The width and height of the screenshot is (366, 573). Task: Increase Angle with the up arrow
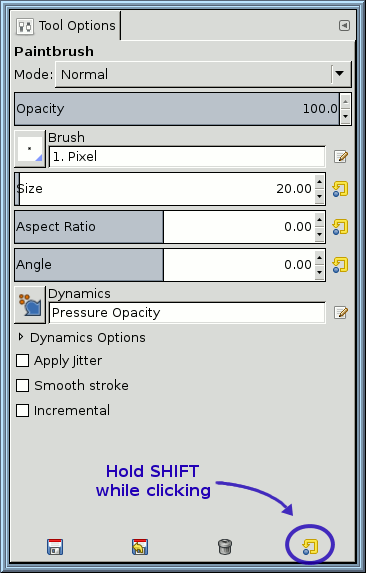(320, 257)
